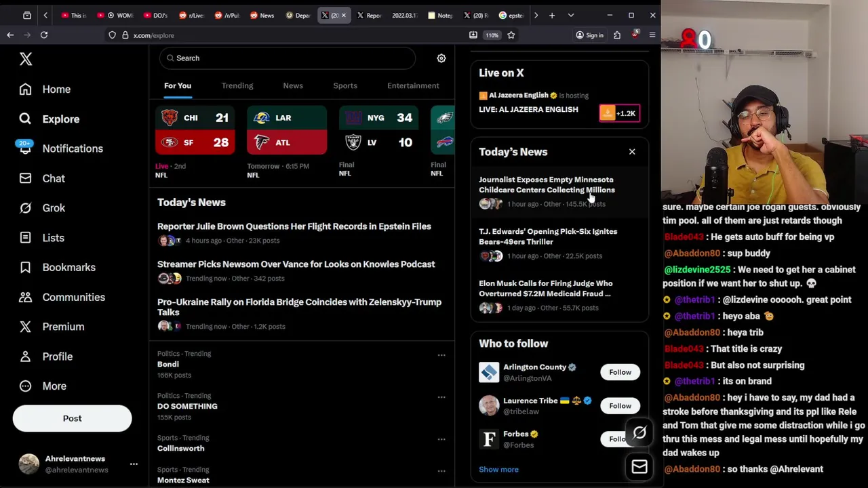
Task: Open Bookmarks in the sidebar
Action: (x=57, y=268)
